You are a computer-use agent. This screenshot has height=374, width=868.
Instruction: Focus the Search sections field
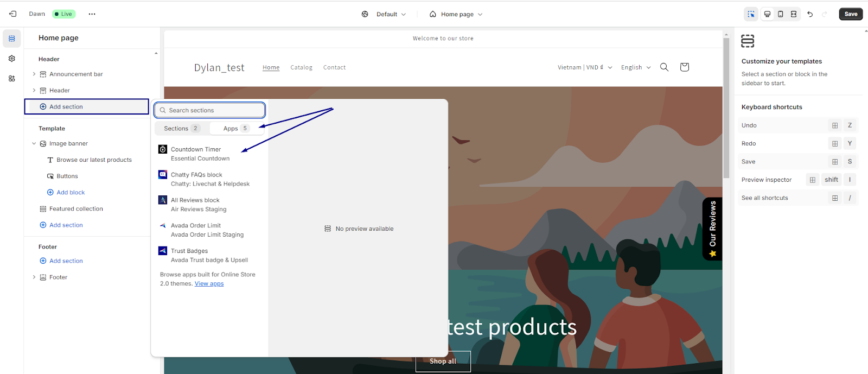tap(210, 110)
